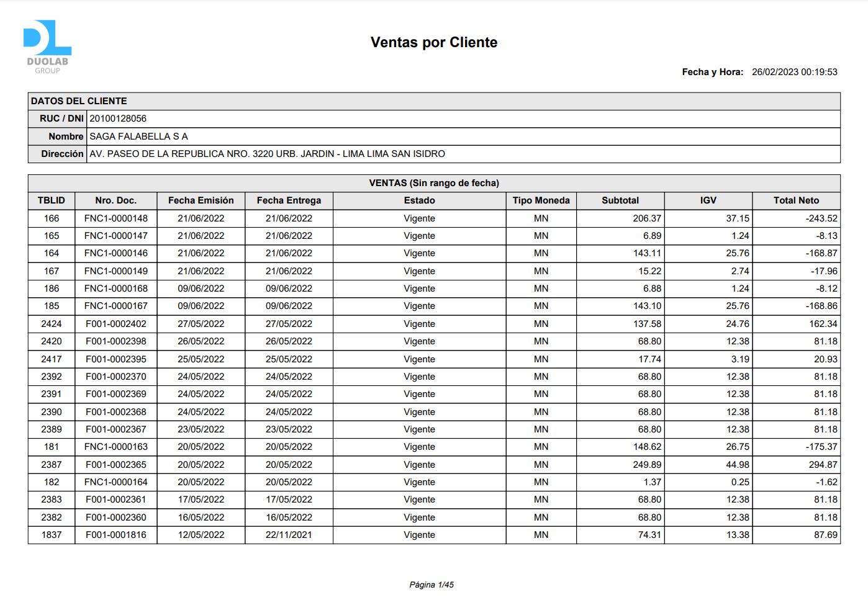Click the 'IGV' column header
Viewport: 868px width, 613px height.
[x=708, y=200]
